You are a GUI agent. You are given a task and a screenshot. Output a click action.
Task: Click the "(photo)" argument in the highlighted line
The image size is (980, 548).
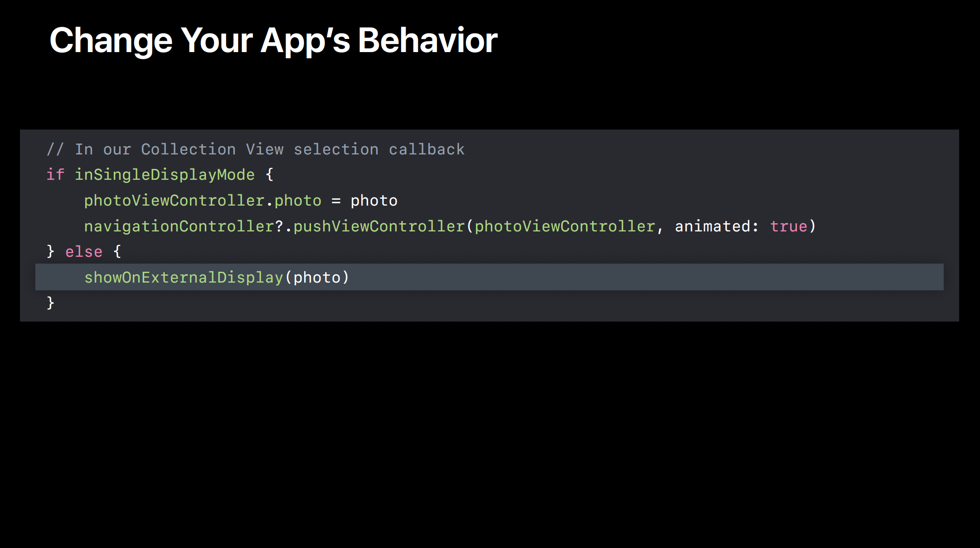(317, 278)
